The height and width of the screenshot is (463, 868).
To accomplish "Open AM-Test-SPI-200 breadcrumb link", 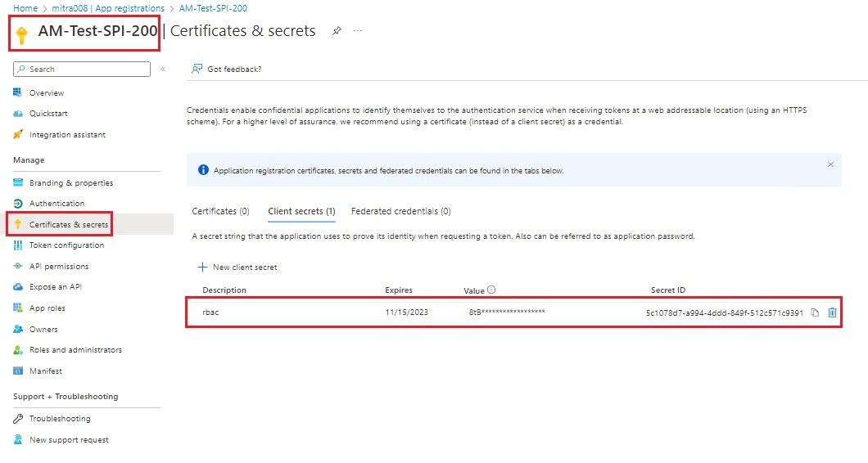I will (x=213, y=8).
